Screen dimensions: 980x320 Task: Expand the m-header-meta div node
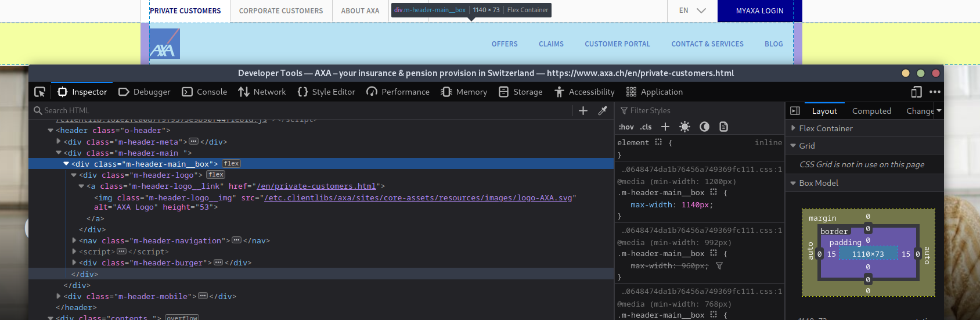point(59,142)
